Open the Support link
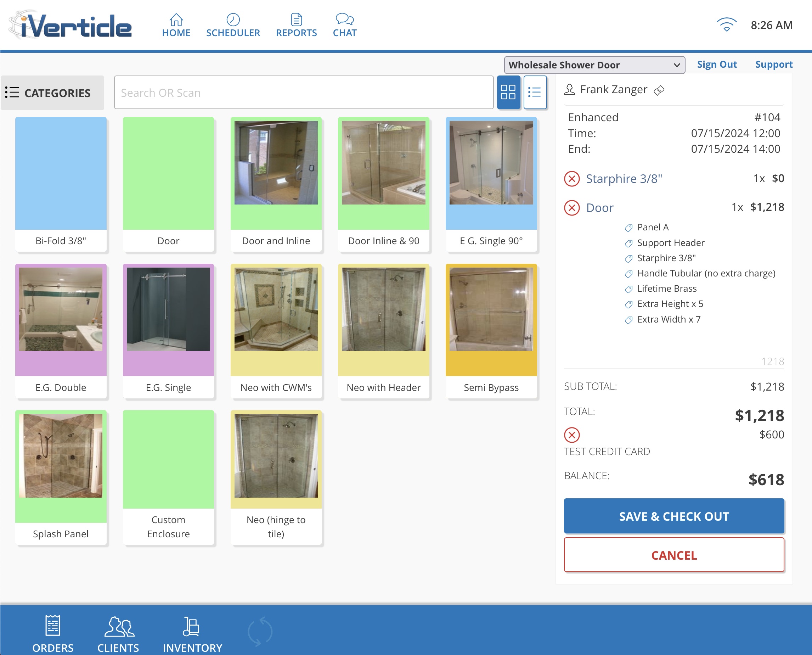This screenshot has width=812, height=655. (x=773, y=65)
